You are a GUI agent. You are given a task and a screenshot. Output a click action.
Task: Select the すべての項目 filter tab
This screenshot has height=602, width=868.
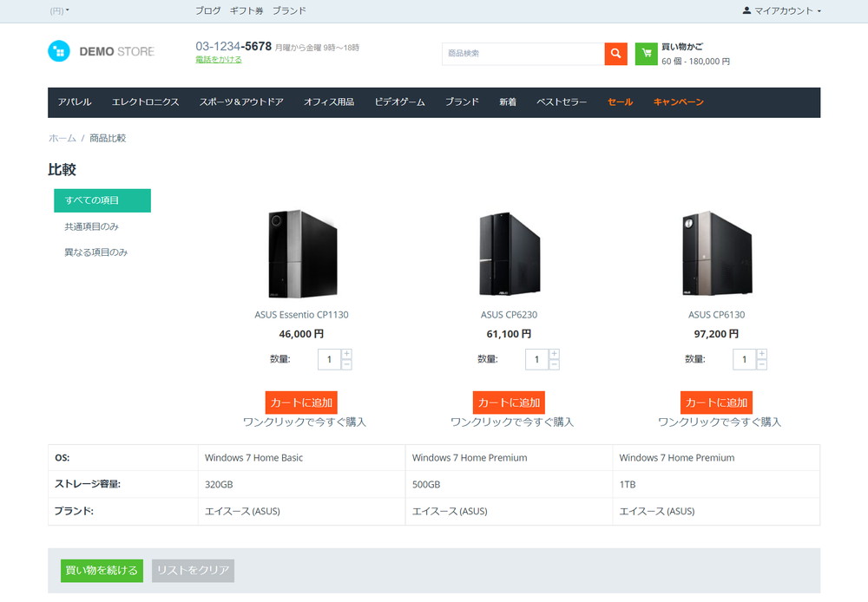tap(102, 200)
